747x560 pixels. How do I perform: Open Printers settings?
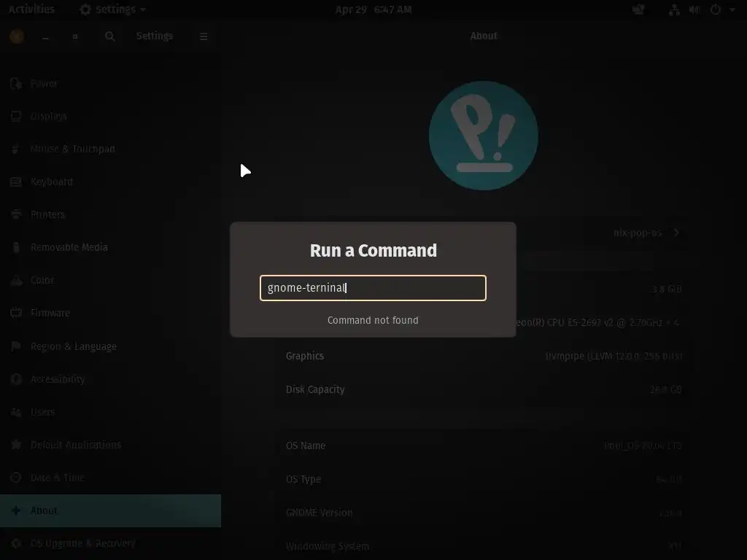[x=111, y=214]
